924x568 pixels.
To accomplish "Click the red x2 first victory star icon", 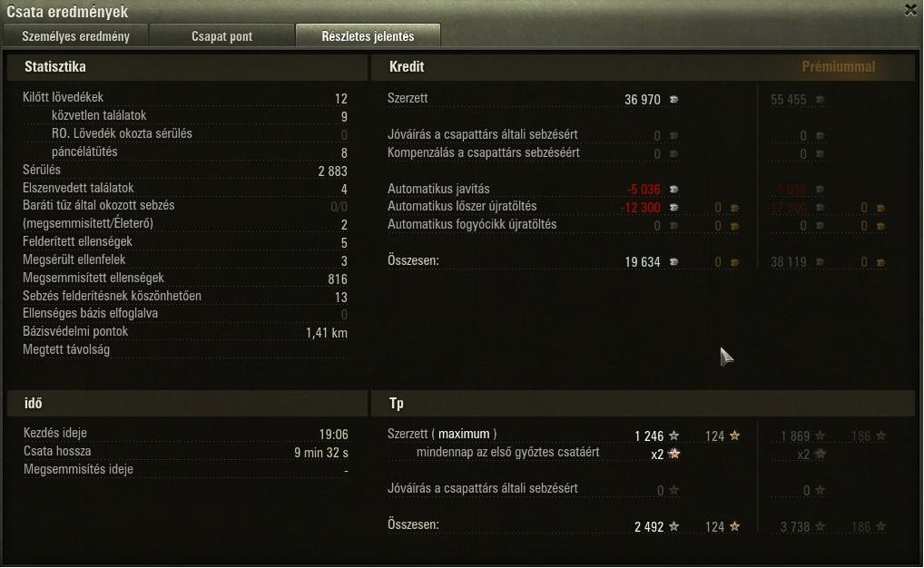I will coord(674,454).
